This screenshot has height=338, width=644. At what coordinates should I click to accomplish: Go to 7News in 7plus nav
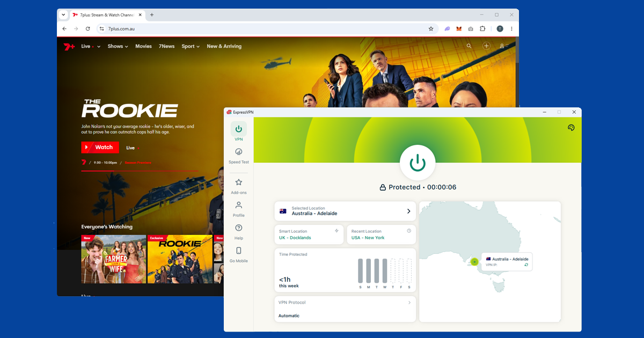pos(166,47)
